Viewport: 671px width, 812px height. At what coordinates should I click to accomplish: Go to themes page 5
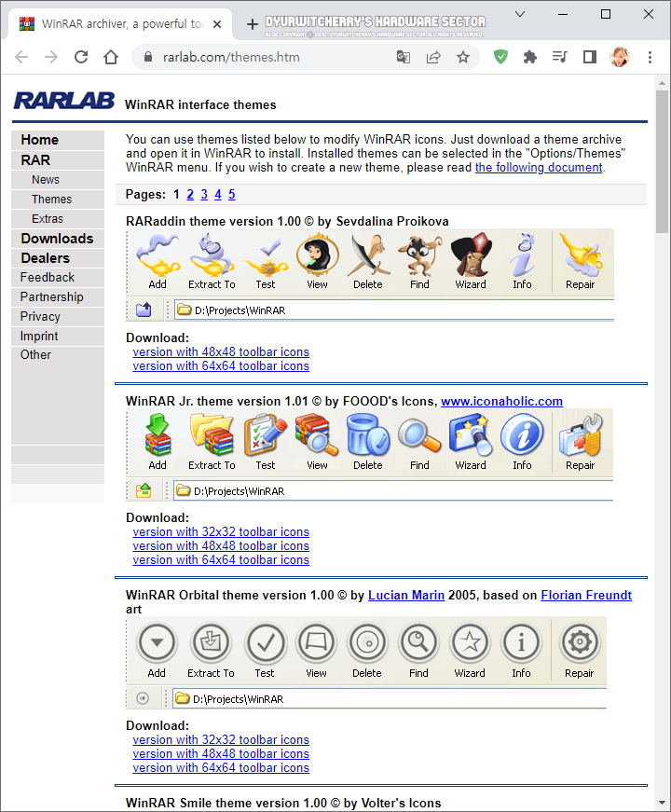pos(232,195)
